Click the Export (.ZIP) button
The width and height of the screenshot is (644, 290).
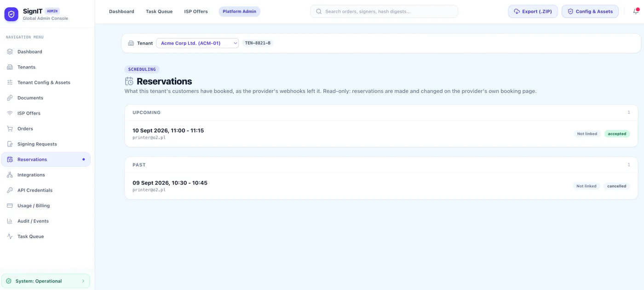[533, 12]
